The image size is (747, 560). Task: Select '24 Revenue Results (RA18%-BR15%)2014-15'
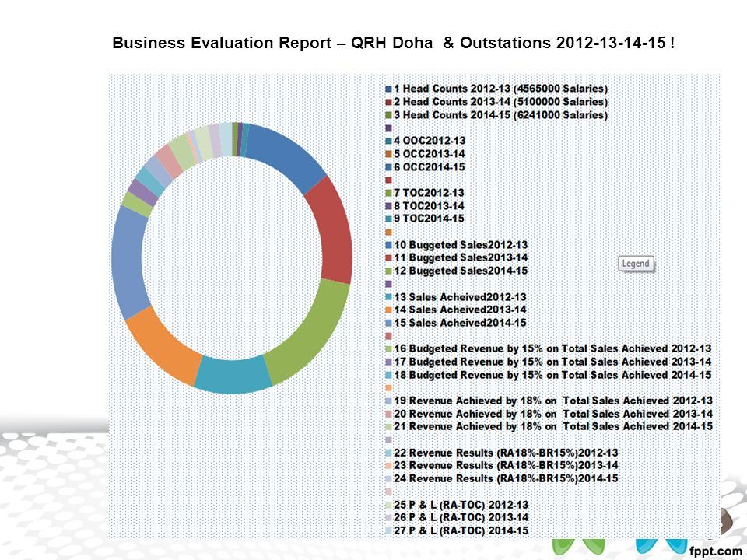[x=501, y=478]
